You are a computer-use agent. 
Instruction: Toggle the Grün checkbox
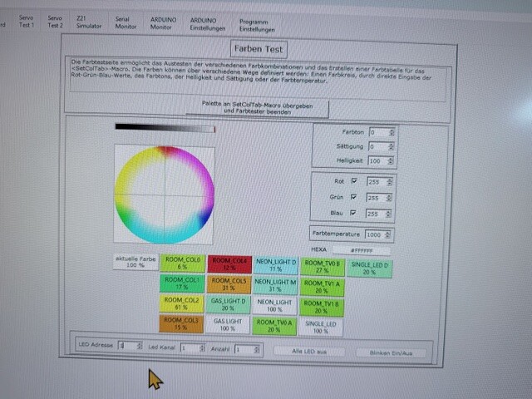coord(353,198)
